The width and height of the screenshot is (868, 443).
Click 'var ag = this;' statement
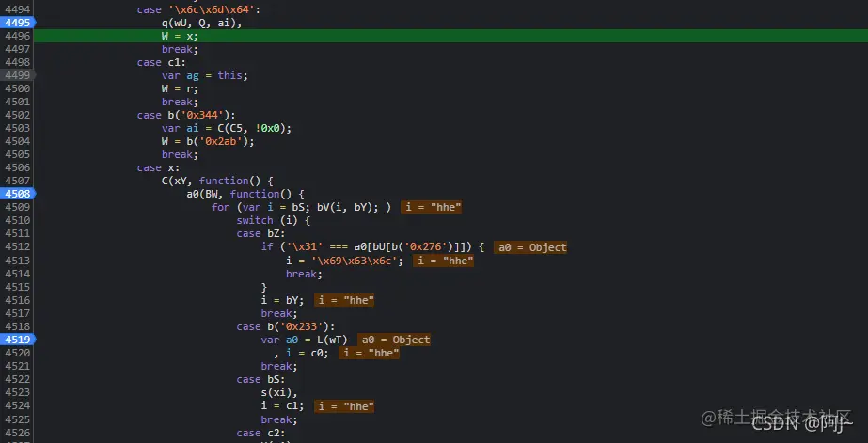click(x=205, y=75)
